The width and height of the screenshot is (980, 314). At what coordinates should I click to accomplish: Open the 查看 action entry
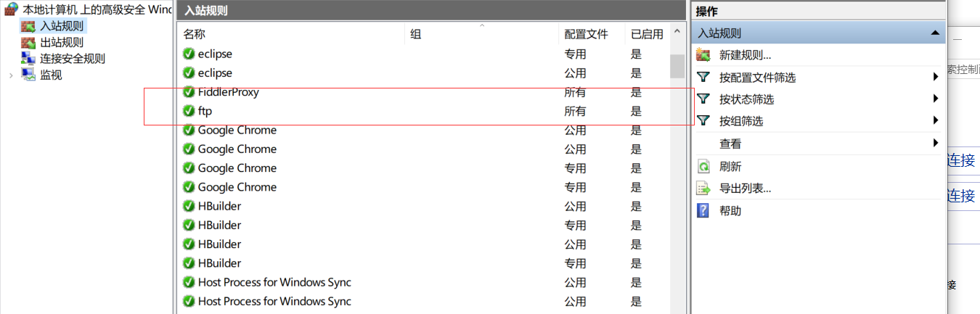730,144
